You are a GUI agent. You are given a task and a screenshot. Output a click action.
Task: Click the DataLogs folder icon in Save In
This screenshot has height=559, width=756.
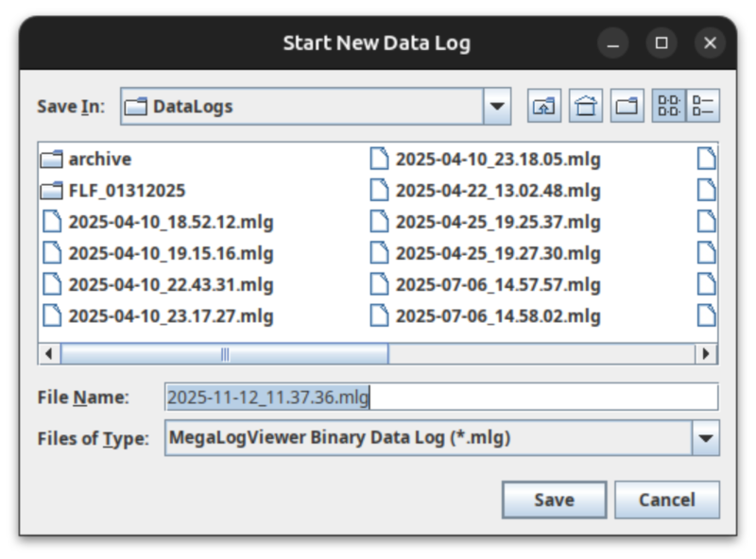tap(138, 106)
